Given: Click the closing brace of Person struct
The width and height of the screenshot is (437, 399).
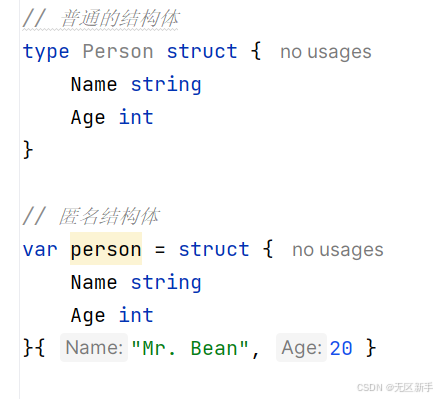Looking at the screenshot, I should coord(28,150).
